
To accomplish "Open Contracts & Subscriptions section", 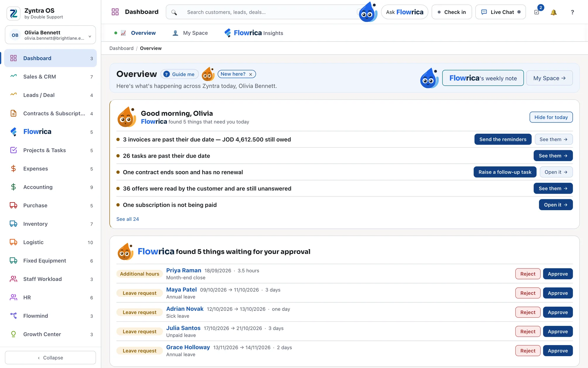I will coord(51,113).
